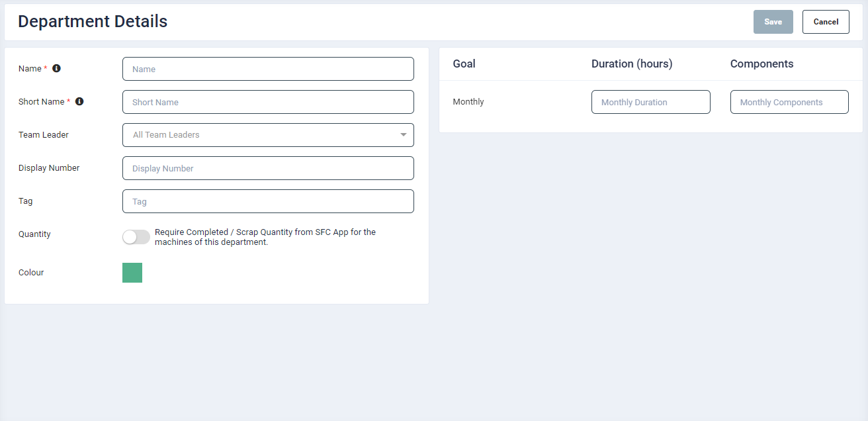Click the Components column header
This screenshot has width=868, height=421.
click(761, 64)
